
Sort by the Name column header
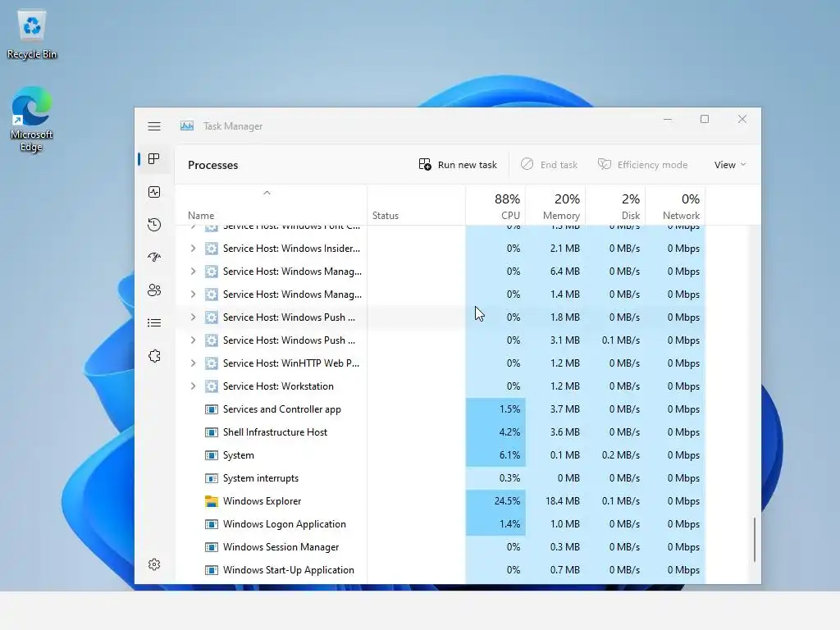pyautogui.click(x=271, y=206)
